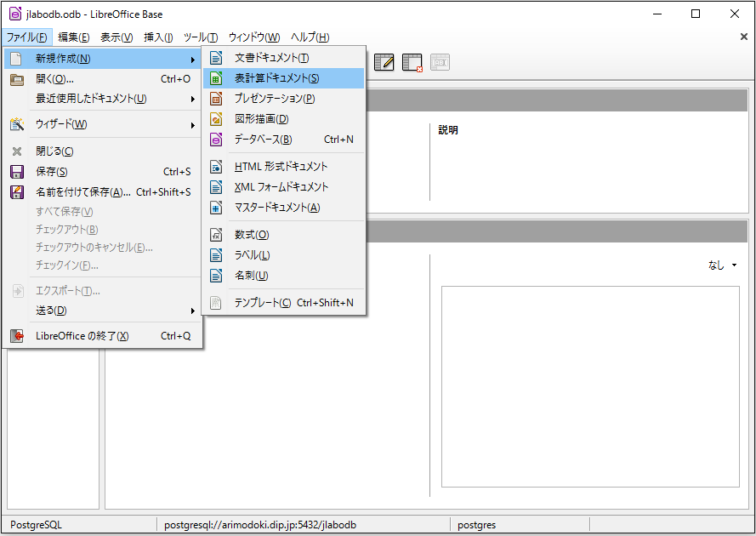Image resolution: width=756 pixels, height=536 pixels.
Task: Expand the 送る submenu arrow
Action: 193,311
